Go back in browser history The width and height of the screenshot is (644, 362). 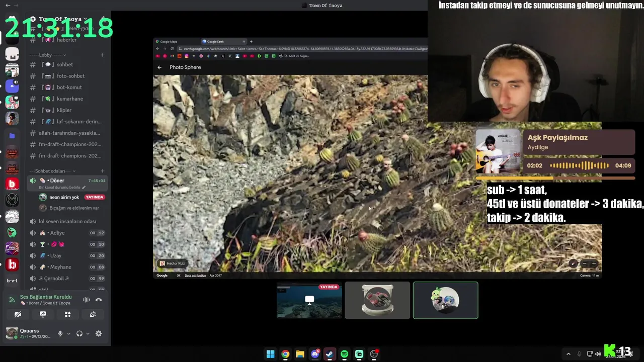point(157,49)
